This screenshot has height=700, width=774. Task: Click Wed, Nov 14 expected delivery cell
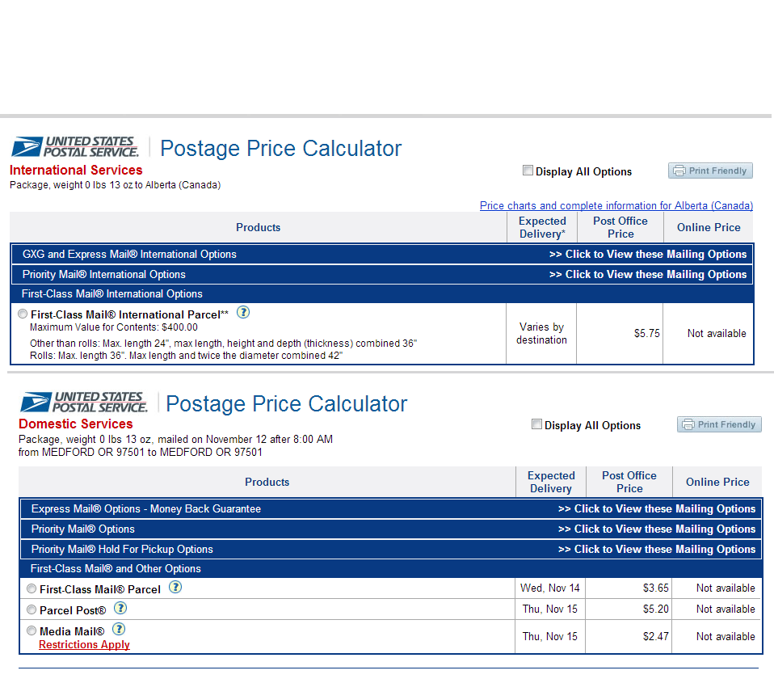550,588
